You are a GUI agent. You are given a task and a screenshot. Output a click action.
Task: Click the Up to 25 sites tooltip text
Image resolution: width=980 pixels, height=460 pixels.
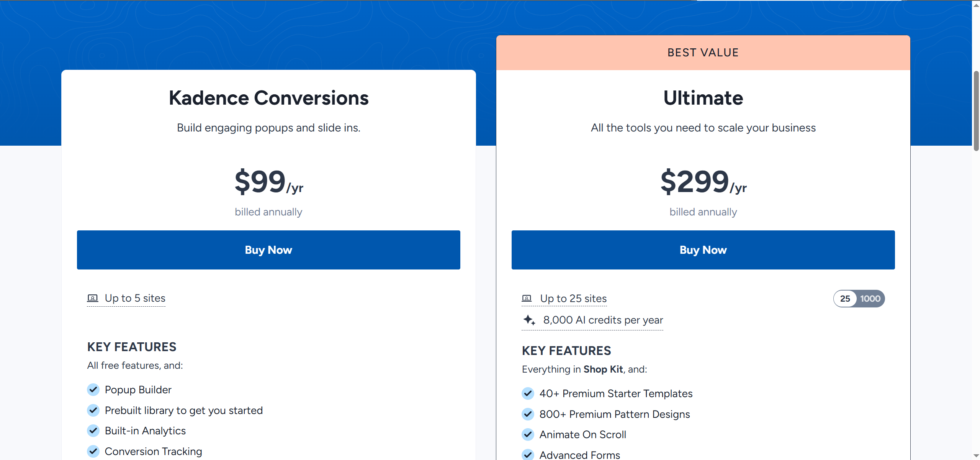pos(573,299)
